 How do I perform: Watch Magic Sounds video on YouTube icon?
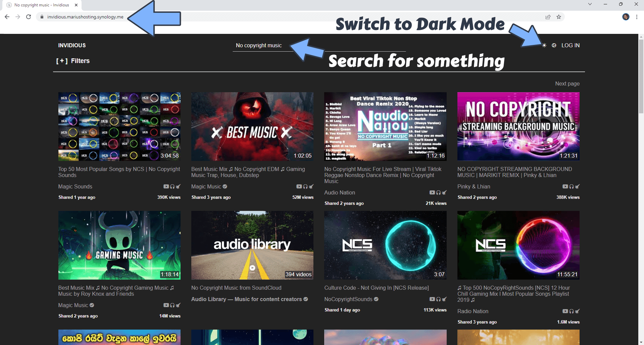(166, 187)
